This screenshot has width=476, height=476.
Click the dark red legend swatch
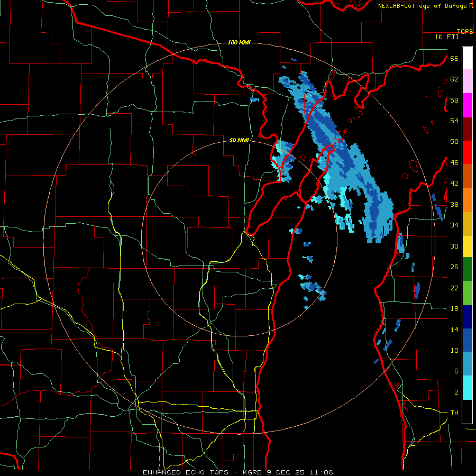tap(467, 130)
